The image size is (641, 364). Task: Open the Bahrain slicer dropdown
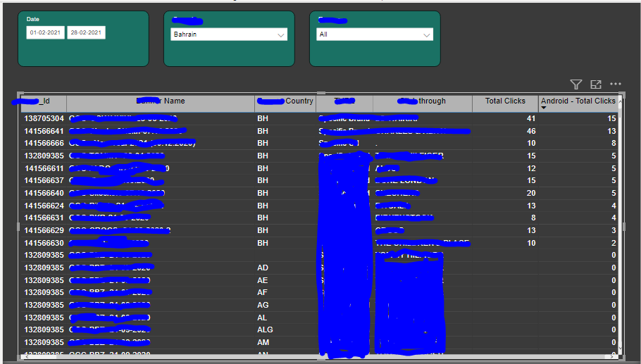[228, 34]
